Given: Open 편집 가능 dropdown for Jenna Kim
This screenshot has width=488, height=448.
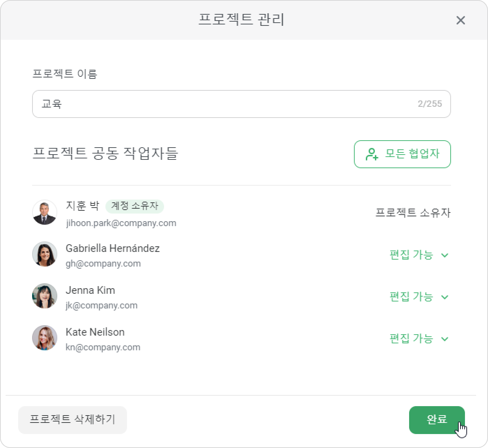Looking at the screenshot, I should pos(419,297).
